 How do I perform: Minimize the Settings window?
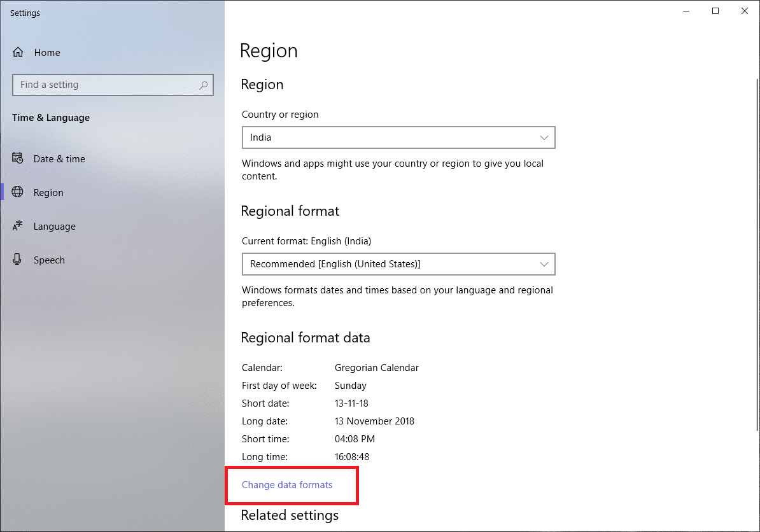686,11
